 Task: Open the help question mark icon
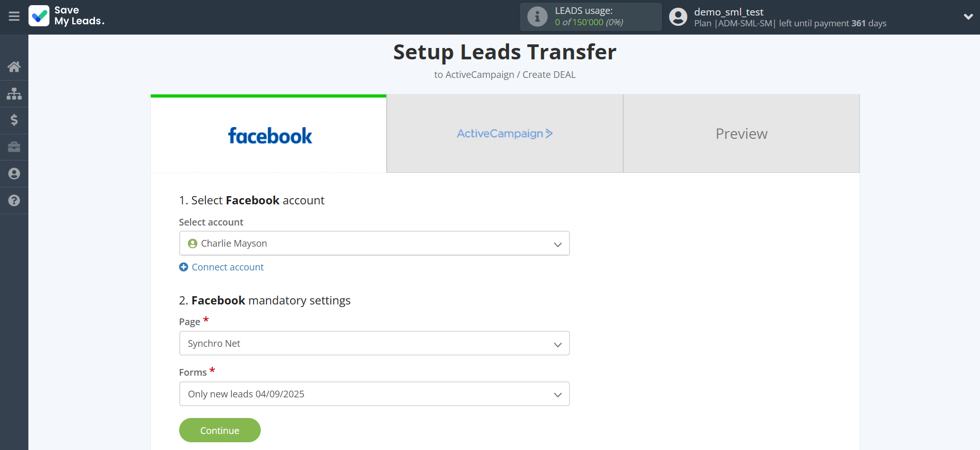(x=14, y=201)
